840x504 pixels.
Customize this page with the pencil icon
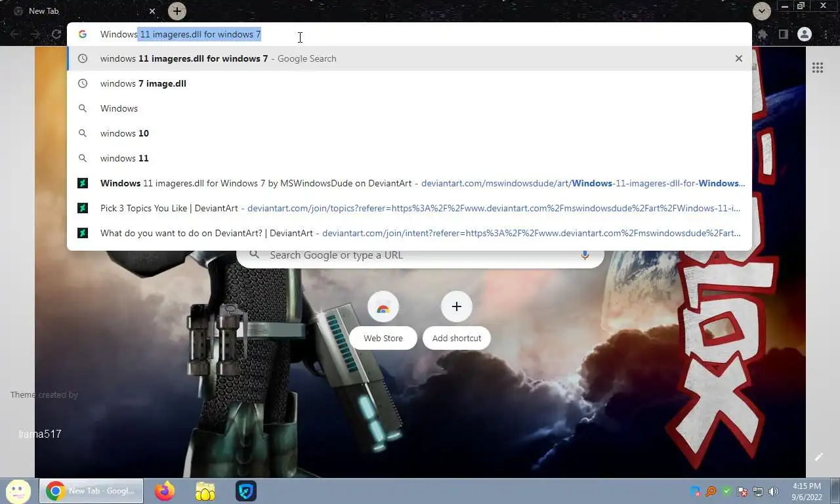click(x=818, y=457)
